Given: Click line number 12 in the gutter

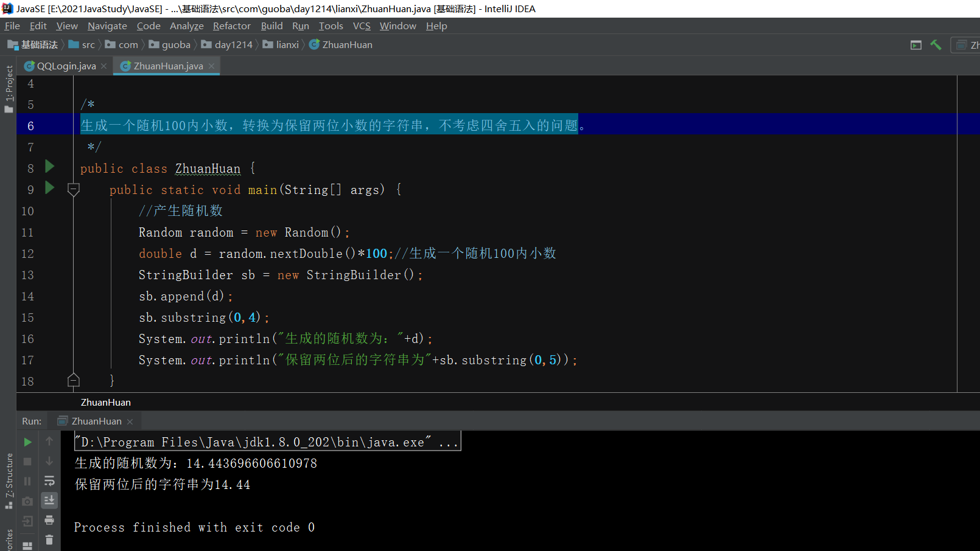Looking at the screenshot, I should coord(28,254).
